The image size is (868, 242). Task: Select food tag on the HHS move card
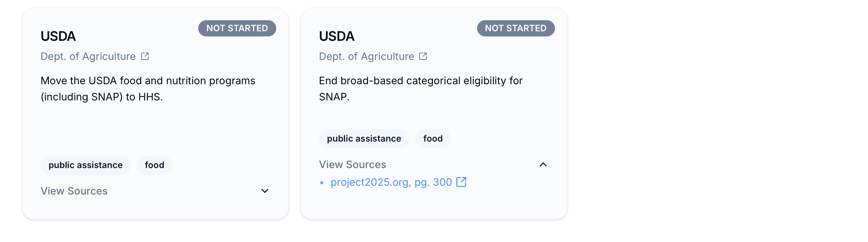tap(154, 165)
